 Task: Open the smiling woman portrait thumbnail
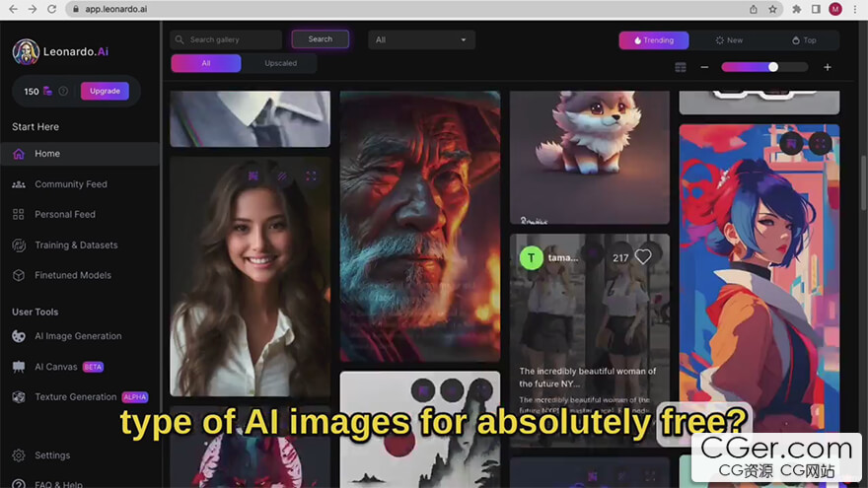251,277
